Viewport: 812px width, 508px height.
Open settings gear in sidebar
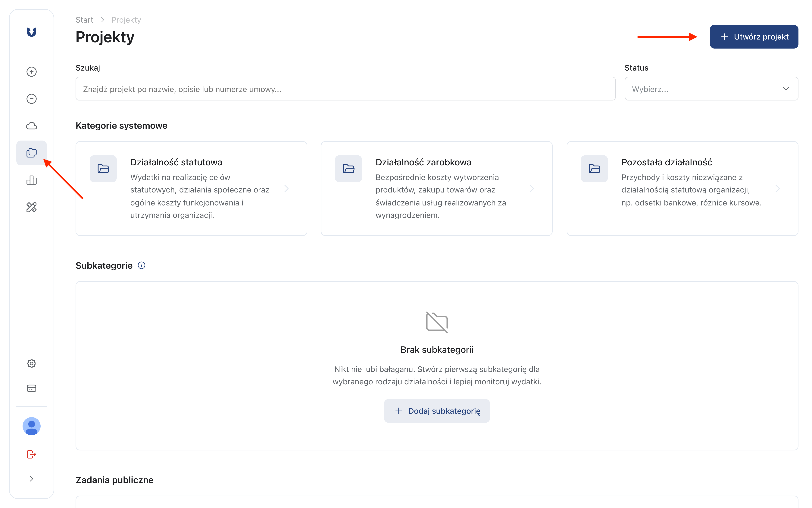coord(32,364)
